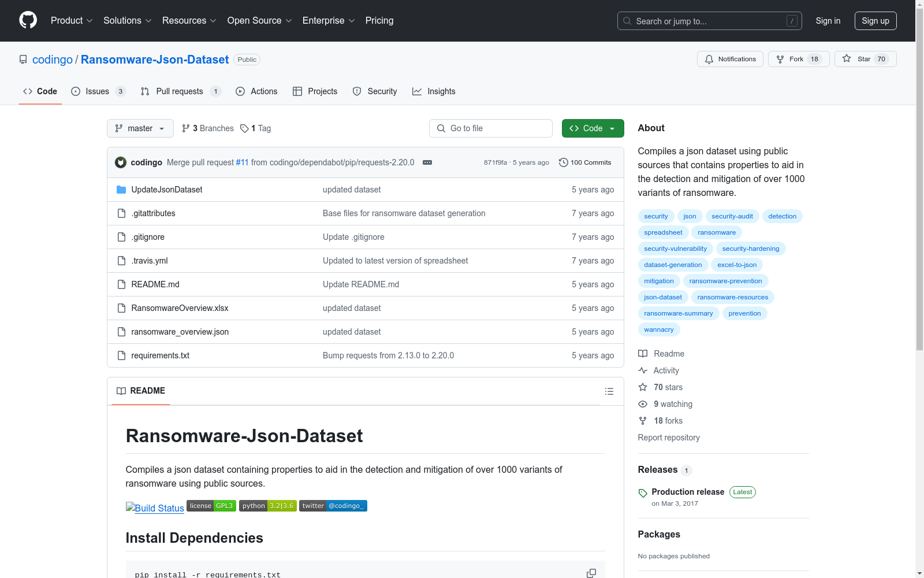
Task: Open README outline via list icon
Action: pyautogui.click(x=609, y=391)
